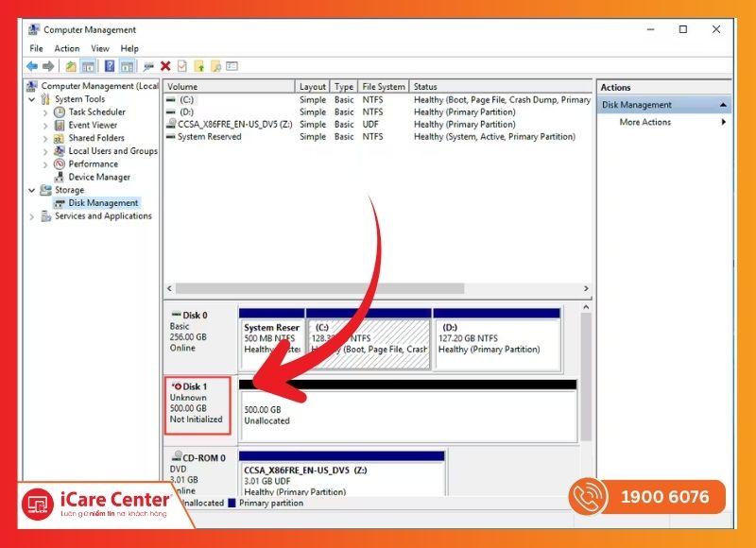Click the Forward arrow toolbar icon

(x=47, y=66)
